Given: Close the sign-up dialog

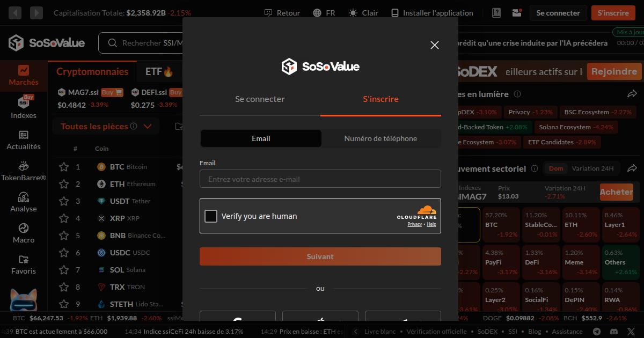Looking at the screenshot, I should (x=435, y=45).
